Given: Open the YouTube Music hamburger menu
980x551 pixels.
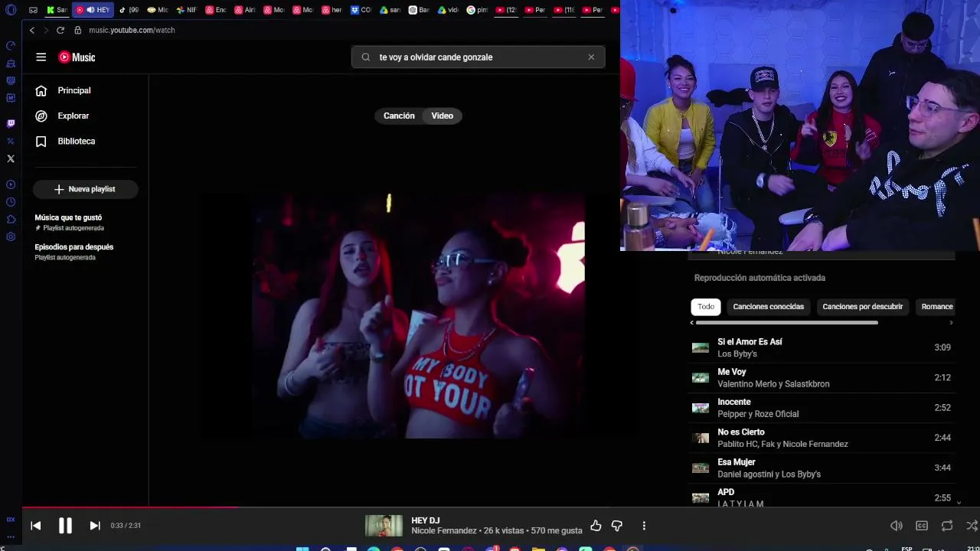Looking at the screenshot, I should pos(41,57).
